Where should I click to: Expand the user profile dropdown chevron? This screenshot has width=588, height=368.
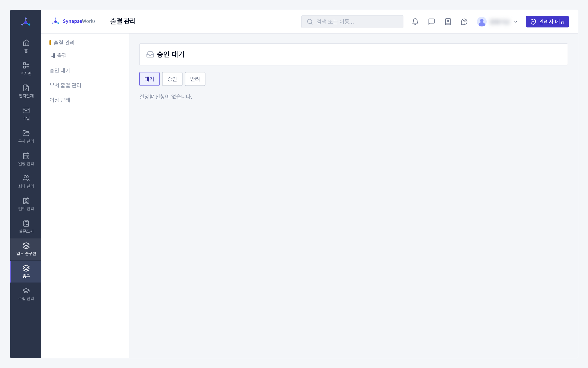[x=516, y=22]
